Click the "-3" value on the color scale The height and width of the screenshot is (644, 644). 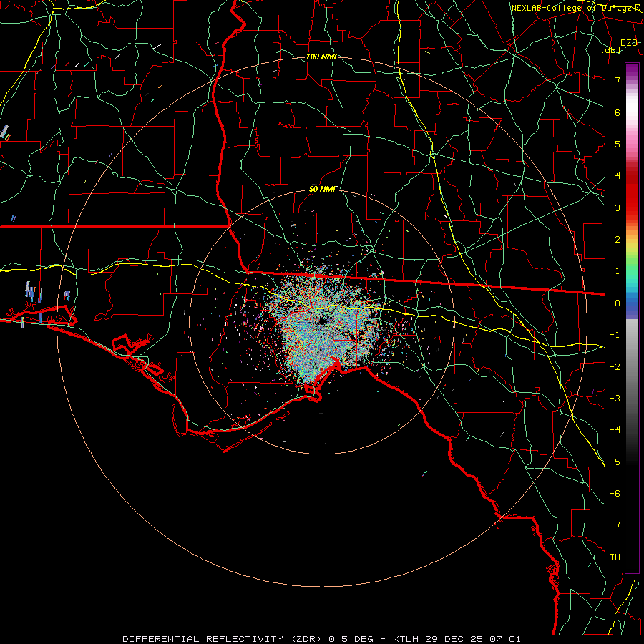[x=615, y=398]
